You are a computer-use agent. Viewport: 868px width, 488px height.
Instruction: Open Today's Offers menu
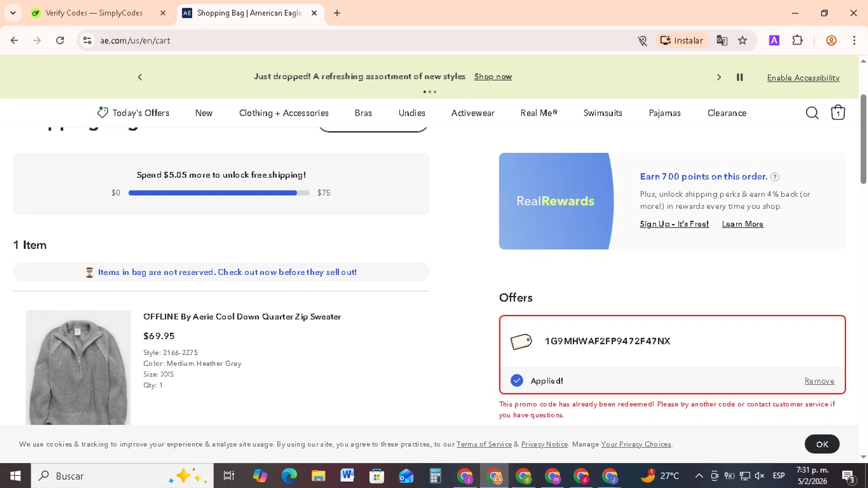(x=134, y=113)
